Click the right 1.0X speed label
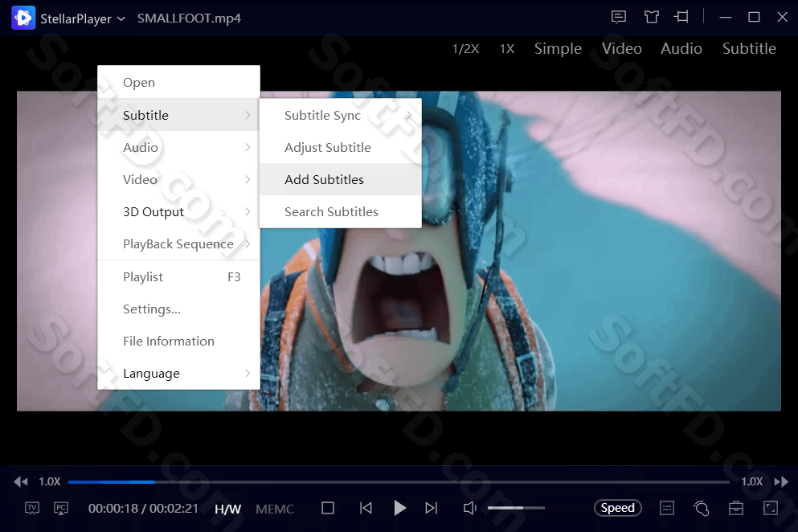 click(x=751, y=481)
